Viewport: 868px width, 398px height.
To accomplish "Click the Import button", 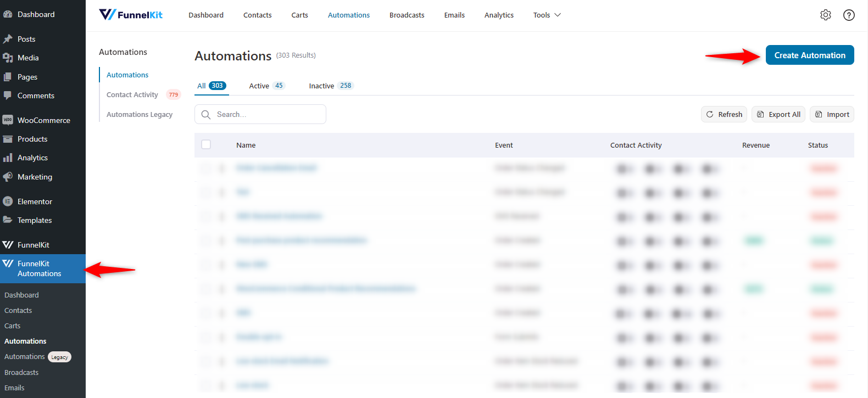I will click(832, 114).
